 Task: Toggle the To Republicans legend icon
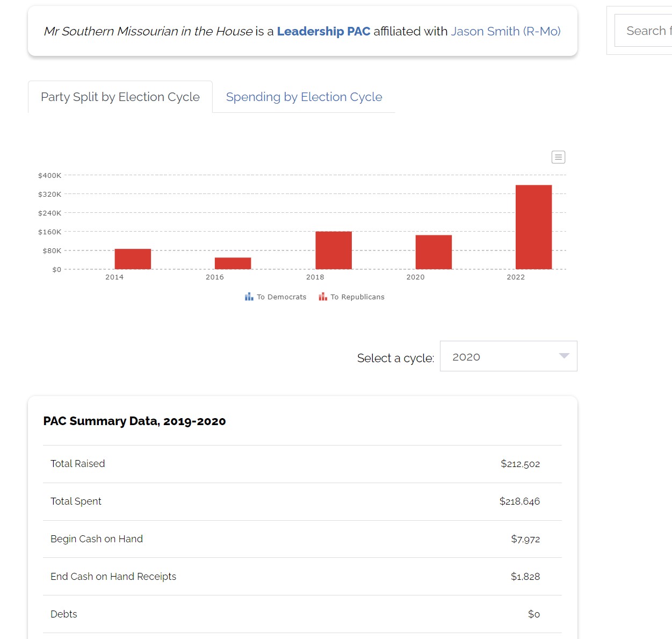323,297
